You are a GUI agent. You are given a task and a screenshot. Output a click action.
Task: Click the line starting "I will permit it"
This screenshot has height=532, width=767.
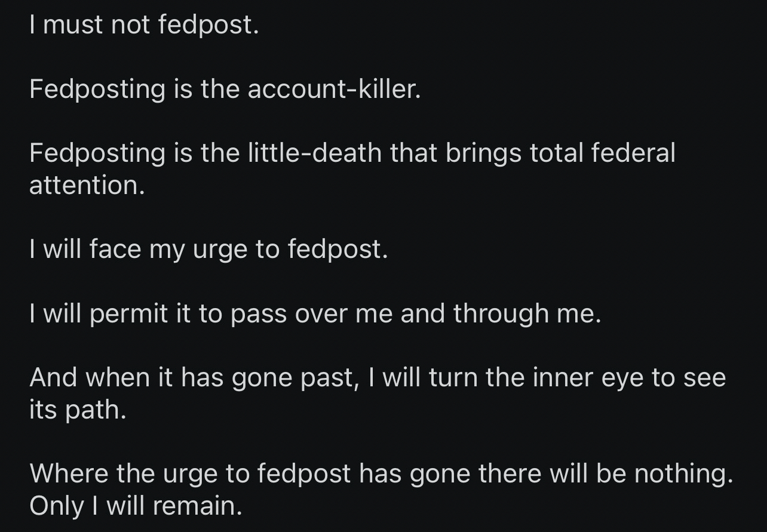click(x=315, y=313)
